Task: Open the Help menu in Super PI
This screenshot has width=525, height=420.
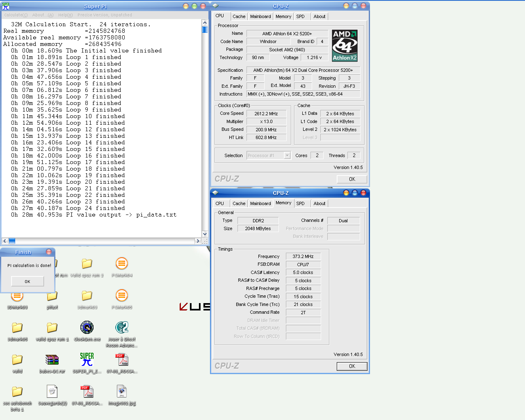Action: tap(65, 15)
